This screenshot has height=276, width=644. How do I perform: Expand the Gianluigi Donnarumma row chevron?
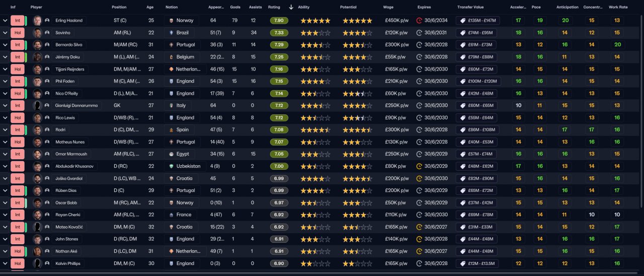[5, 106]
